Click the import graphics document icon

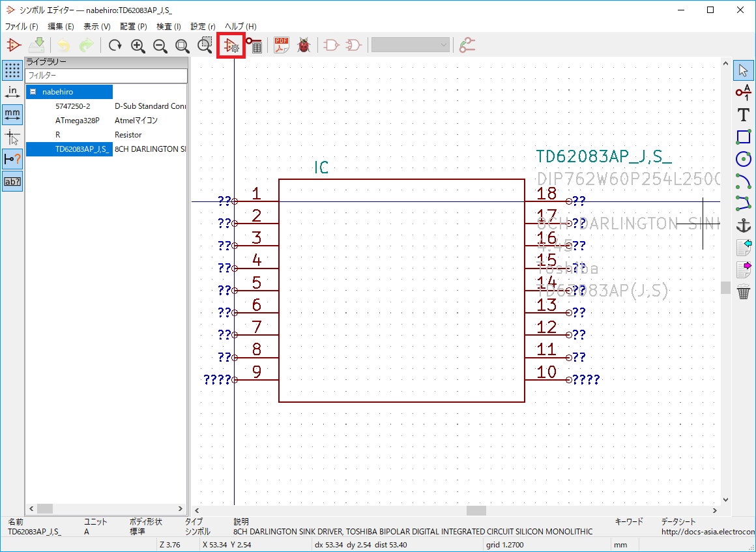click(x=744, y=247)
